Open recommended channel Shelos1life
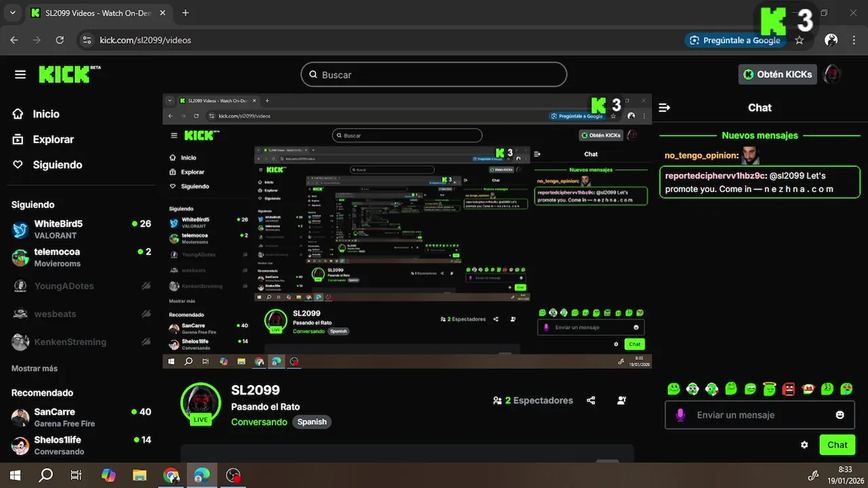This screenshot has height=488, width=868. point(81,445)
